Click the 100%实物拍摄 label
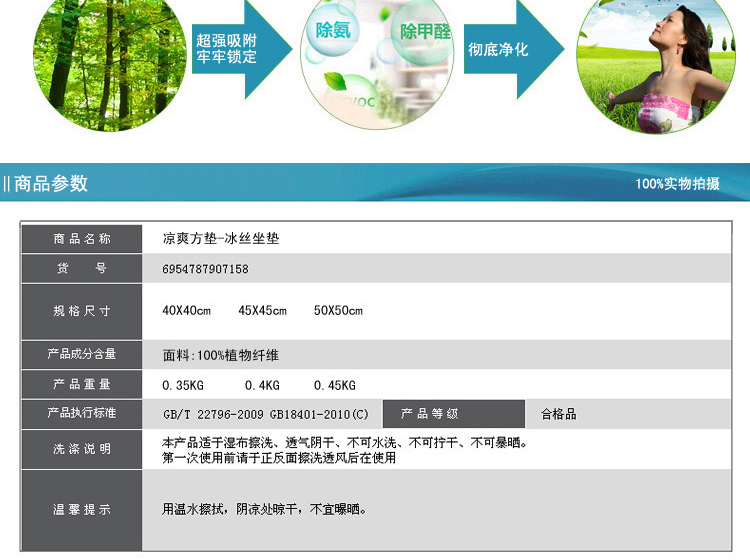Screen dimensions: 750x560 click(x=677, y=184)
